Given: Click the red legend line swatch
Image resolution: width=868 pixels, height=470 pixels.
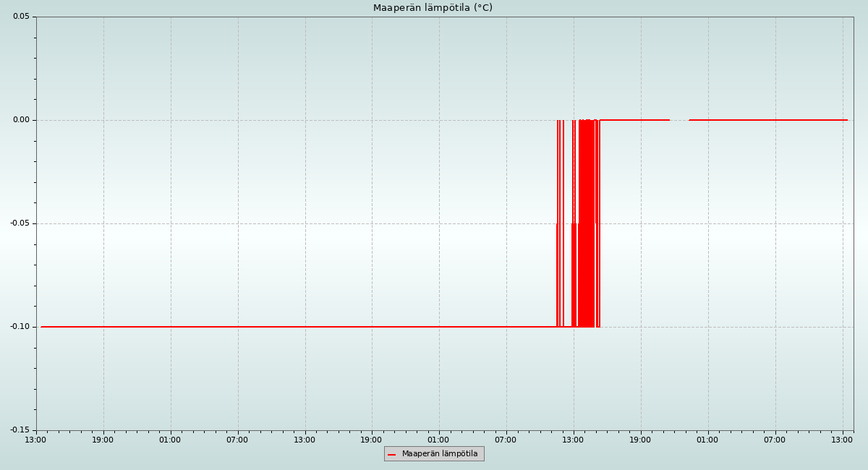Looking at the screenshot, I should point(391,455).
